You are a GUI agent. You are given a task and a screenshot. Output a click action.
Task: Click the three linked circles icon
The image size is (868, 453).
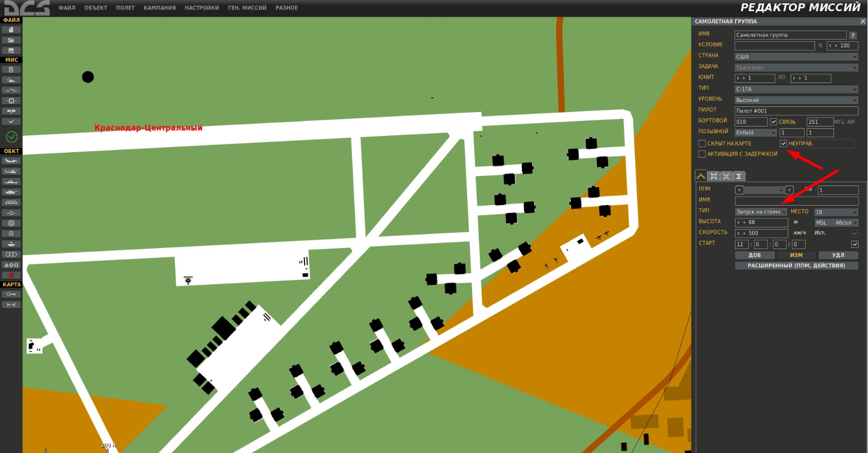click(x=11, y=254)
